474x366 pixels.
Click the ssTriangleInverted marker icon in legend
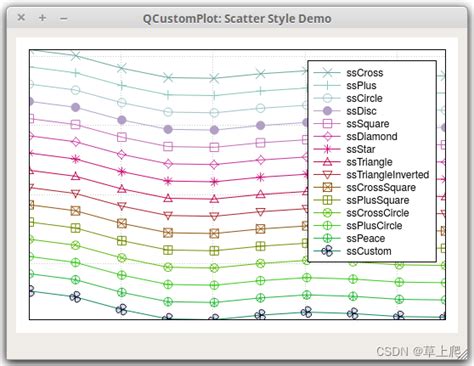coord(327,175)
